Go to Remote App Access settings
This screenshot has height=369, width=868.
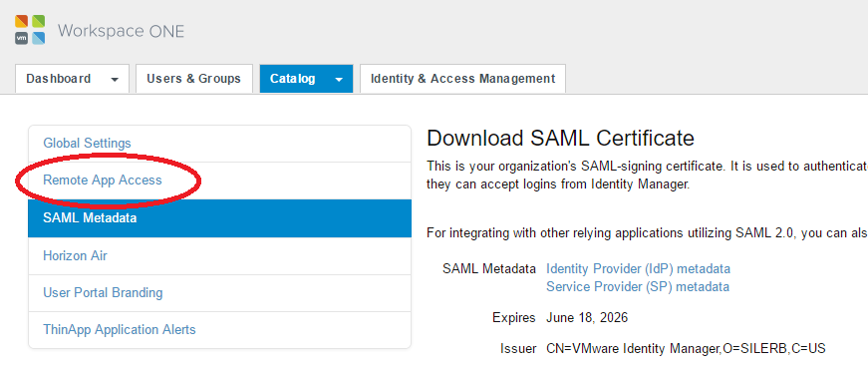coord(220,181)
